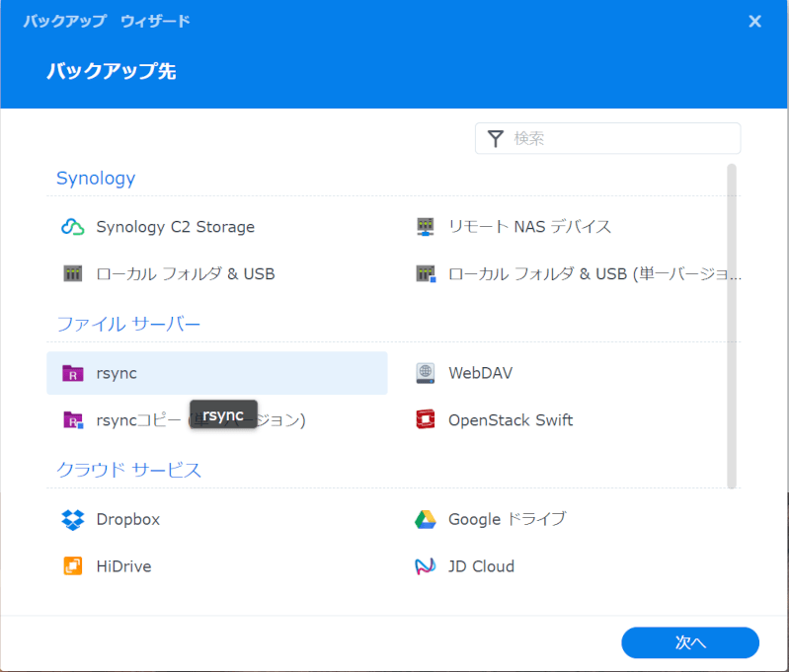
Task: Click 次へ to proceed
Action: click(690, 642)
